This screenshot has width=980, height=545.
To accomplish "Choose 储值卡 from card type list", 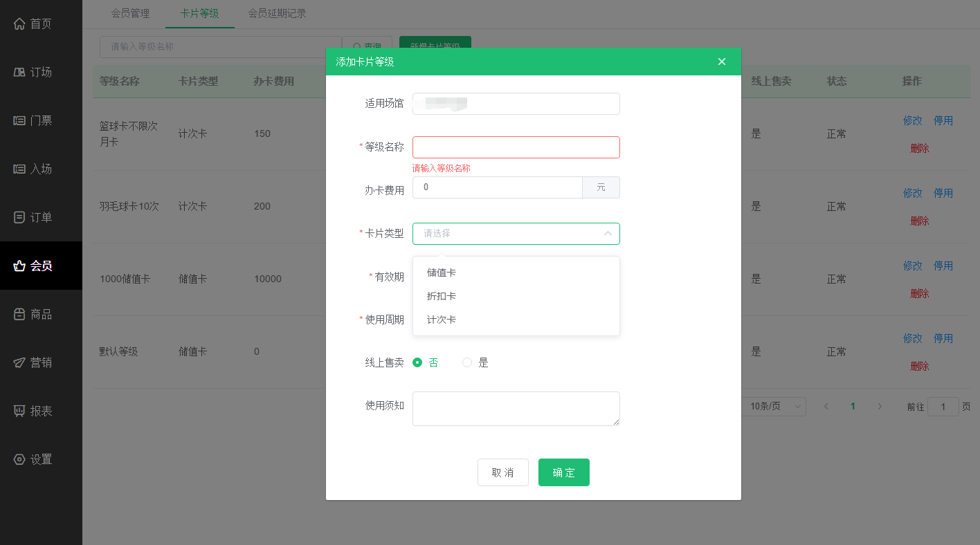I will (x=441, y=272).
